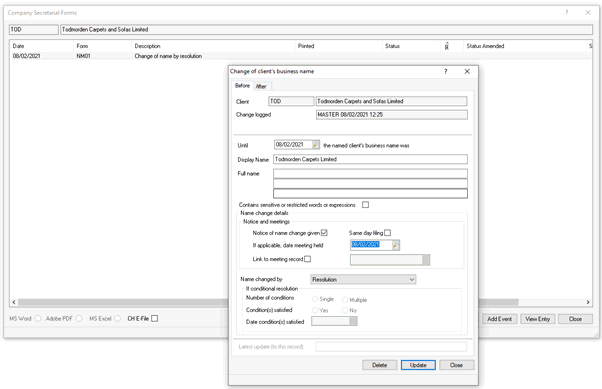
Task: Click the Update button
Action: coord(418,365)
